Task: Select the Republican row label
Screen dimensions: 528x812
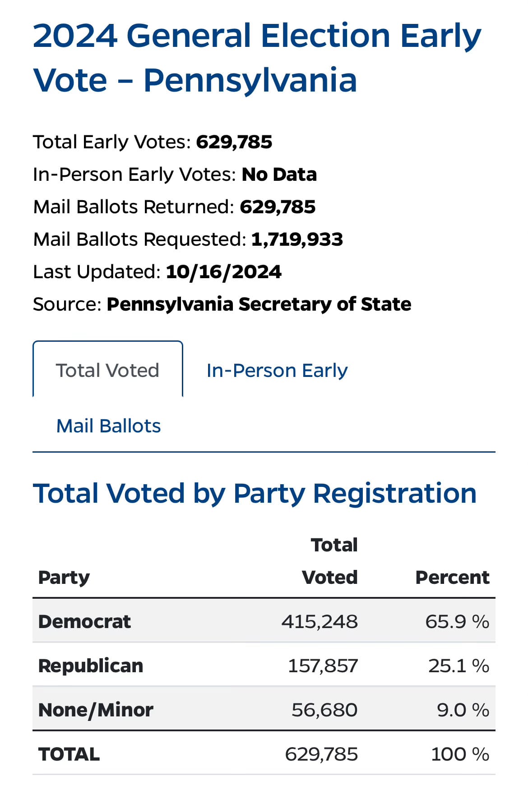Action: [91, 665]
